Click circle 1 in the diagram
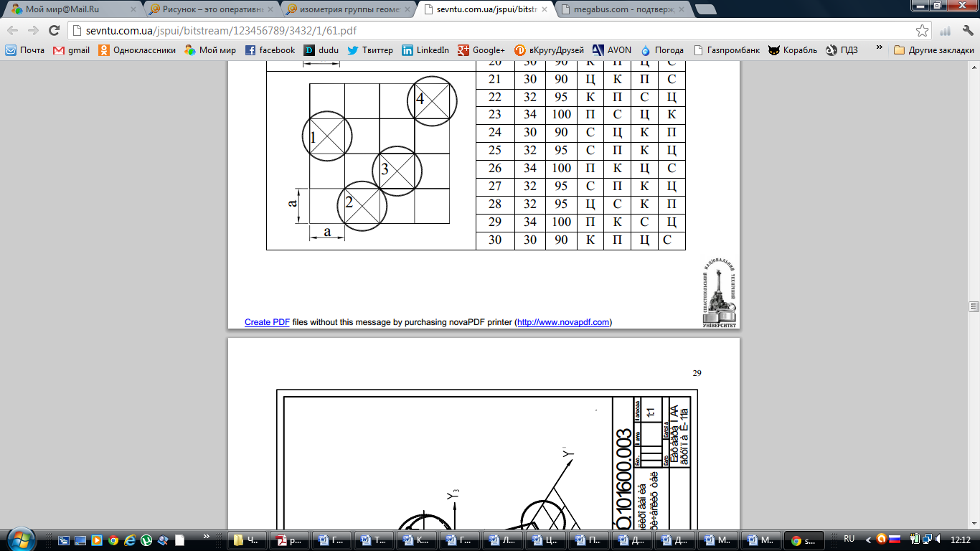This screenshot has height=551, width=980. (x=327, y=136)
